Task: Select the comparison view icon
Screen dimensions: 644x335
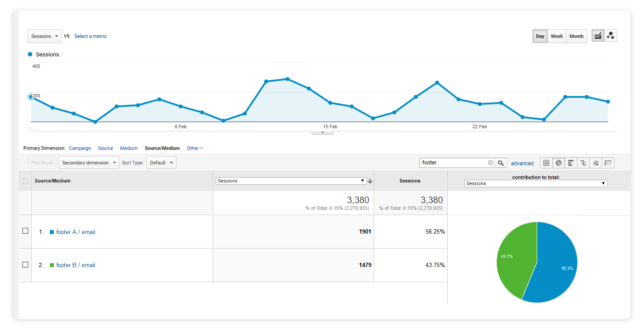Action: click(583, 163)
